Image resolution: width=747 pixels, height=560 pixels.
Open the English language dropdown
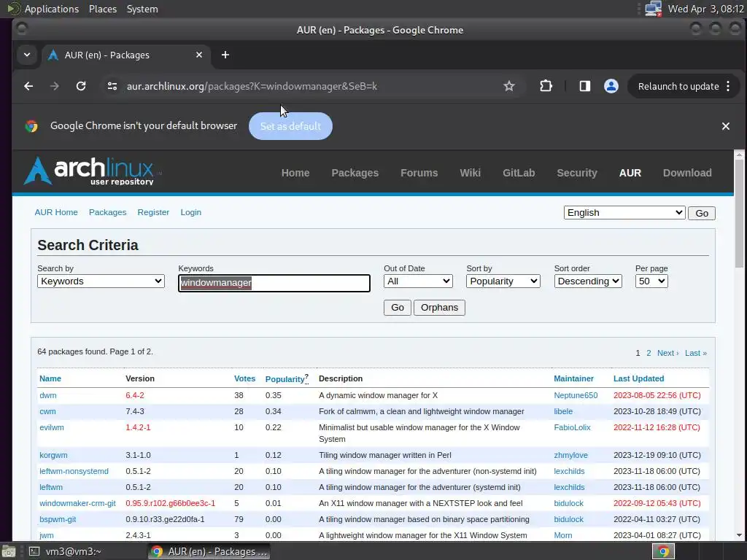click(624, 213)
